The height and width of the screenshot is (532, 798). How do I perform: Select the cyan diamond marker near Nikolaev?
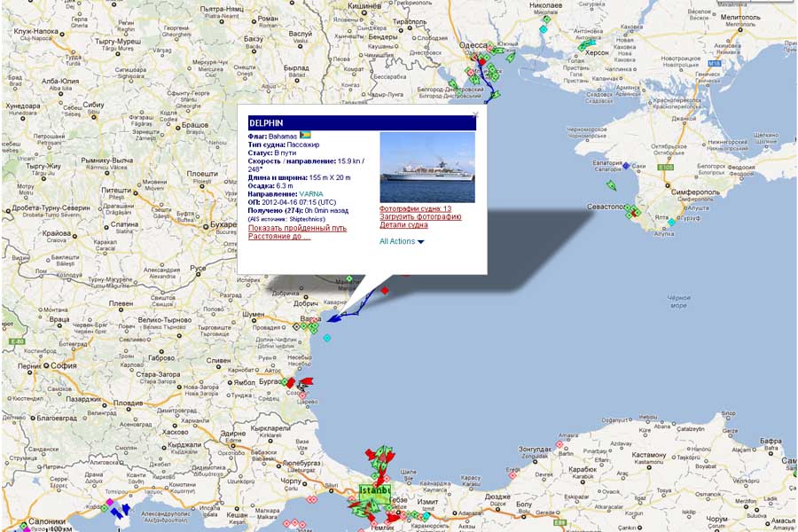[x=544, y=29]
